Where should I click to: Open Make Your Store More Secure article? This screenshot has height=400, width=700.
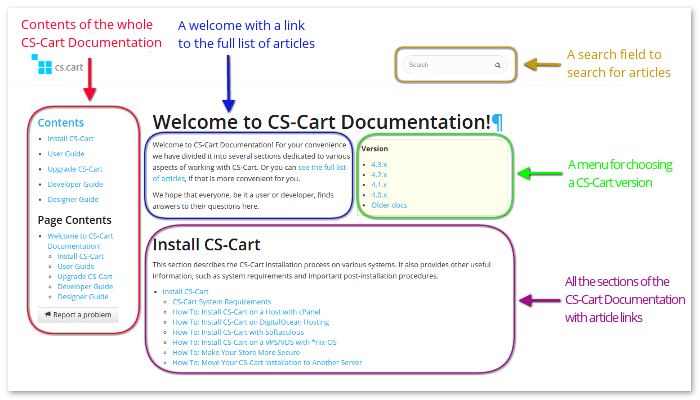point(236,352)
